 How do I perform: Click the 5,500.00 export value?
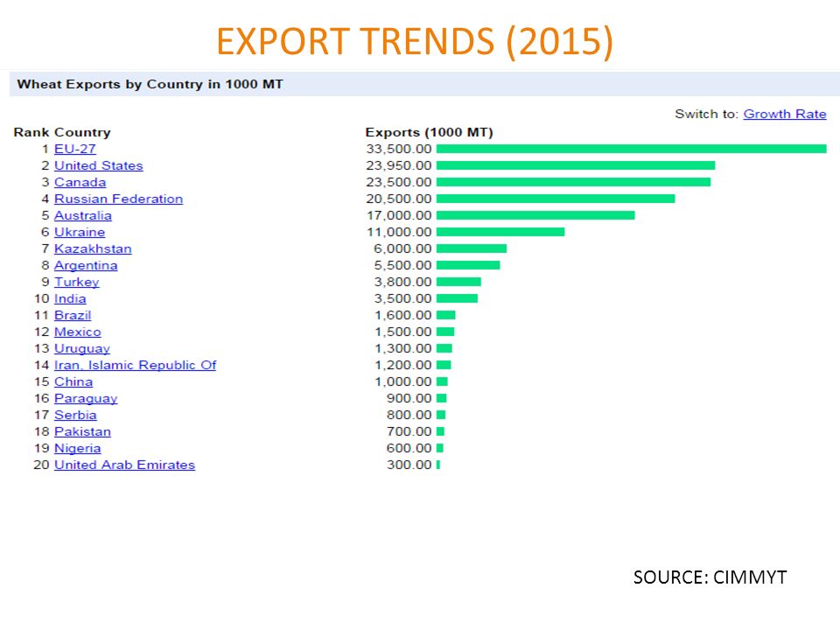pos(402,265)
